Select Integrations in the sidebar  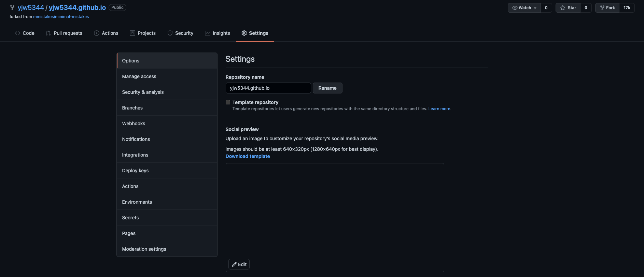(x=167, y=155)
